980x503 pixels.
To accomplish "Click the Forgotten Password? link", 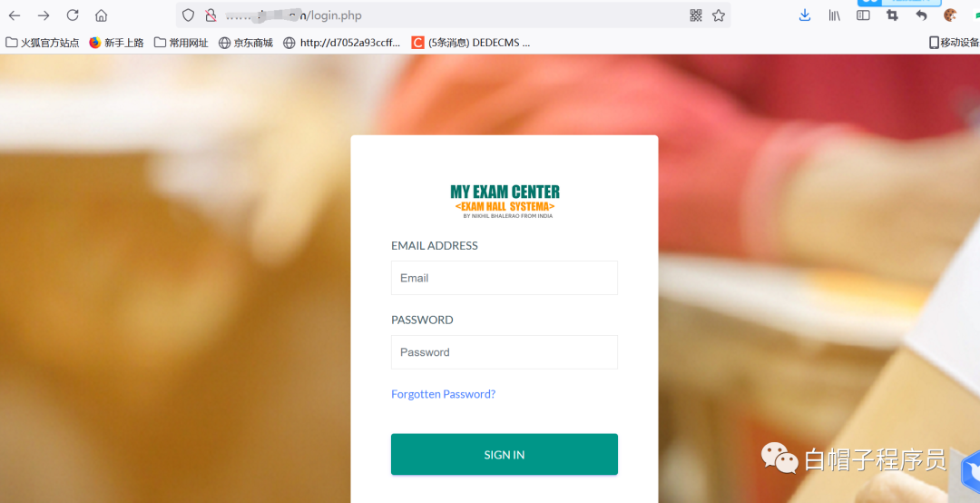I will click(x=443, y=394).
